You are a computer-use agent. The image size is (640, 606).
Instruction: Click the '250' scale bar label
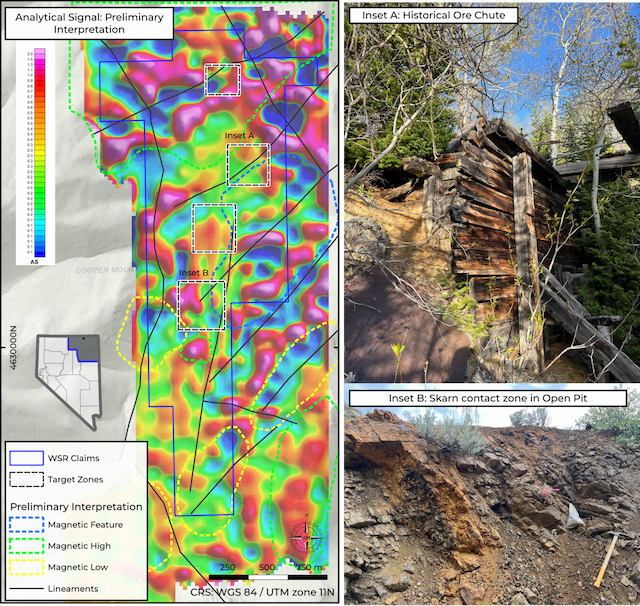click(227, 567)
